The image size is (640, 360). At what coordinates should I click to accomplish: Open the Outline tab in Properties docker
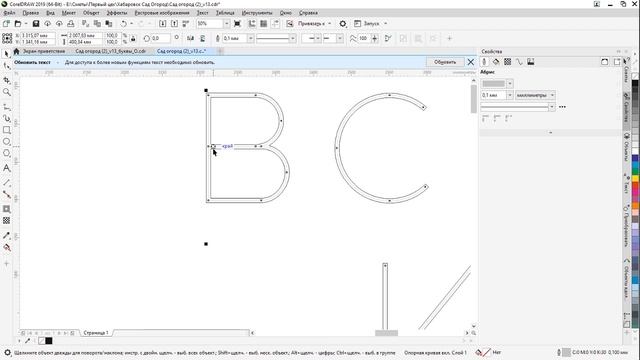pyautogui.click(x=484, y=62)
